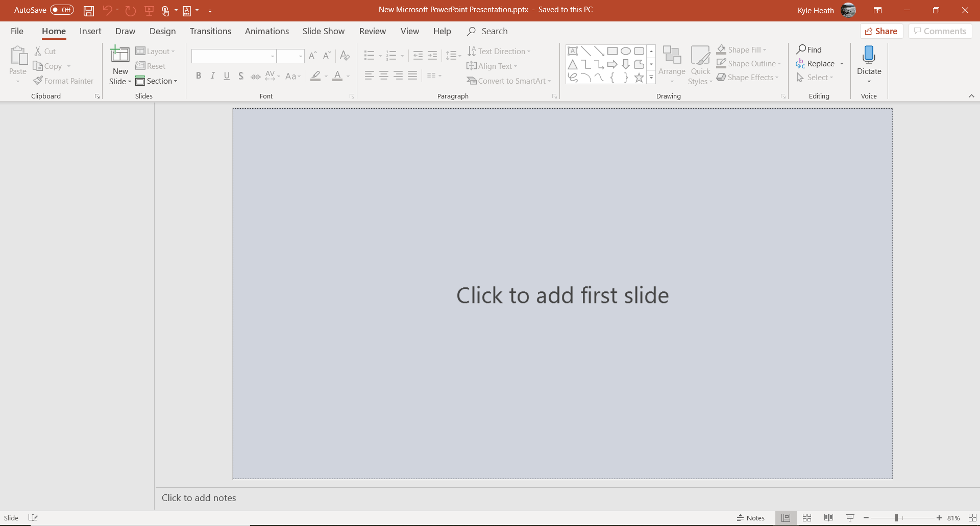Open the bullets dropdown arrow
The width and height of the screenshot is (980, 526).
point(380,56)
